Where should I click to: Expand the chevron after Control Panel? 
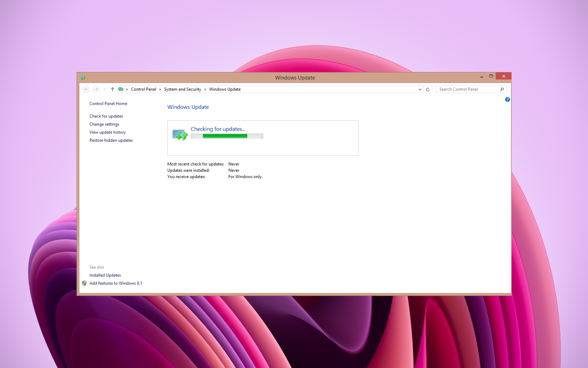coord(160,89)
